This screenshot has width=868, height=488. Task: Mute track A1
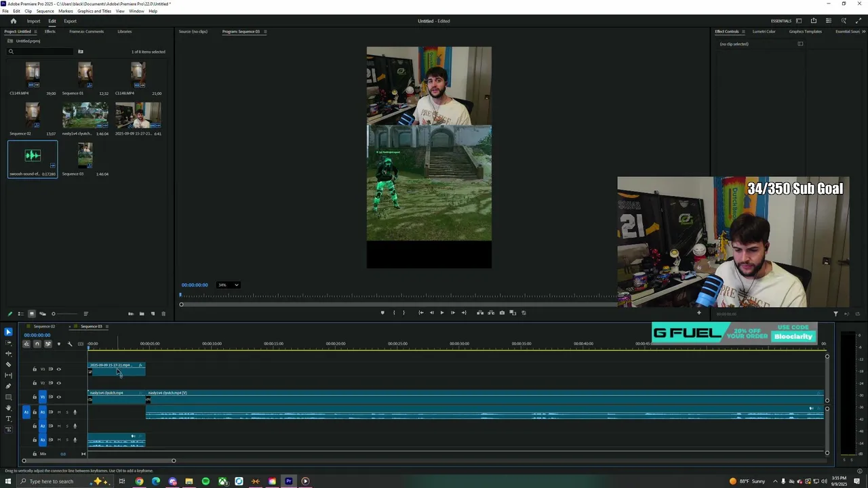(x=59, y=412)
